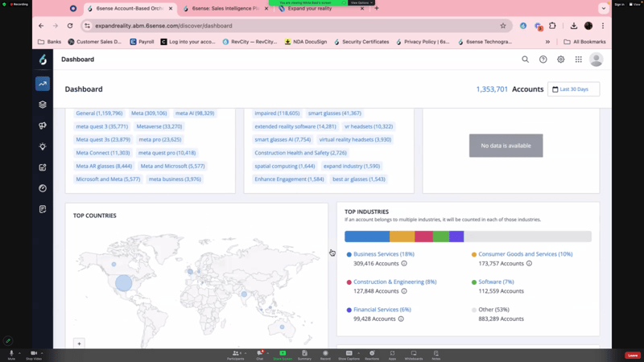Open the Chrome three-dot menu
The image size is (644, 362).
(603, 26)
